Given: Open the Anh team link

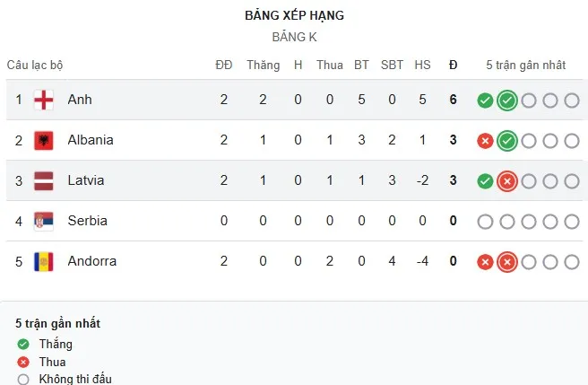Looking at the screenshot, I should tap(80, 100).
